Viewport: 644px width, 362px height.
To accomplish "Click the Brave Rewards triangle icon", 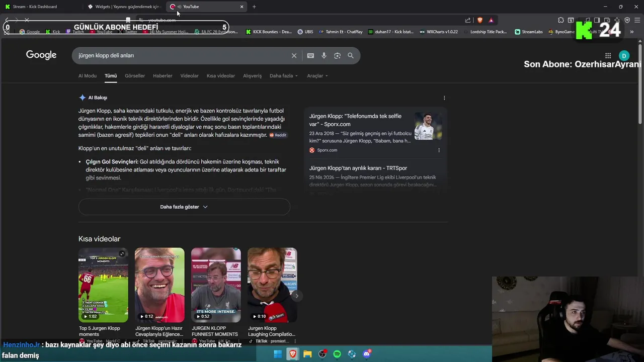I will pos(491,20).
